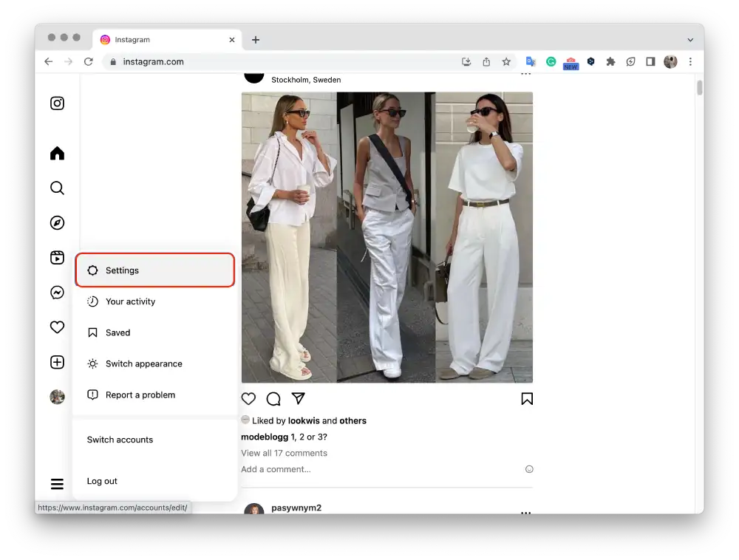Screen dimensions: 739x560
Task: Open Notifications heart in sidebar
Action: tap(57, 327)
